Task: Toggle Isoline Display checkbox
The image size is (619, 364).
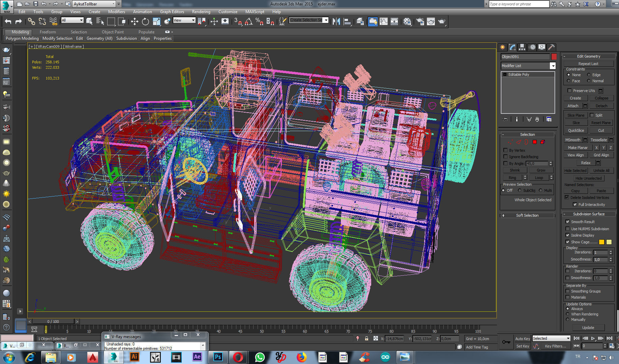Action: point(568,235)
